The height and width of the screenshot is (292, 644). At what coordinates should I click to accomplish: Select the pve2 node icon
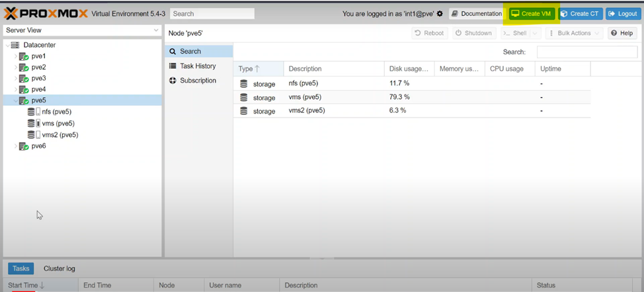click(x=24, y=67)
